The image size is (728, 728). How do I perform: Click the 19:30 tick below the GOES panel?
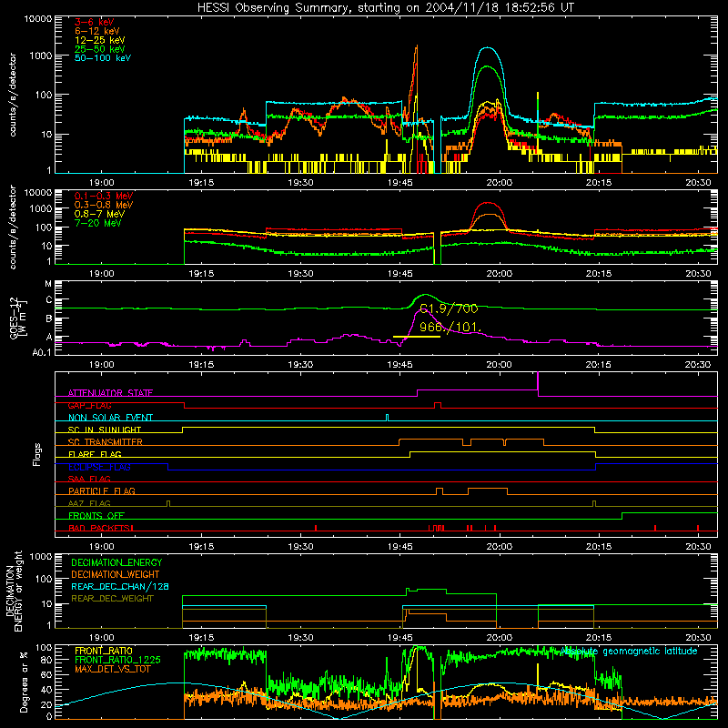(x=300, y=365)
